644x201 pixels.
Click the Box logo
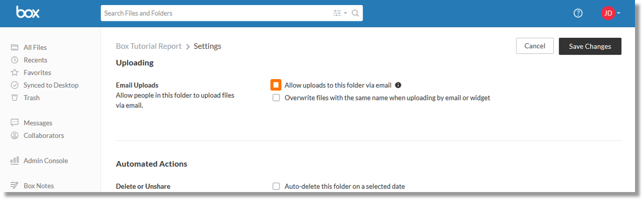27,12
